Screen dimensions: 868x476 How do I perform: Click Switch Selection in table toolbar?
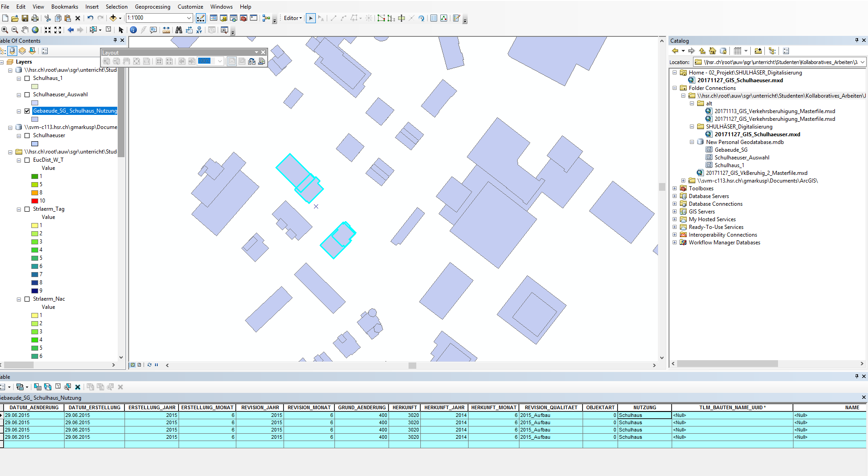[x=48, y=387]
